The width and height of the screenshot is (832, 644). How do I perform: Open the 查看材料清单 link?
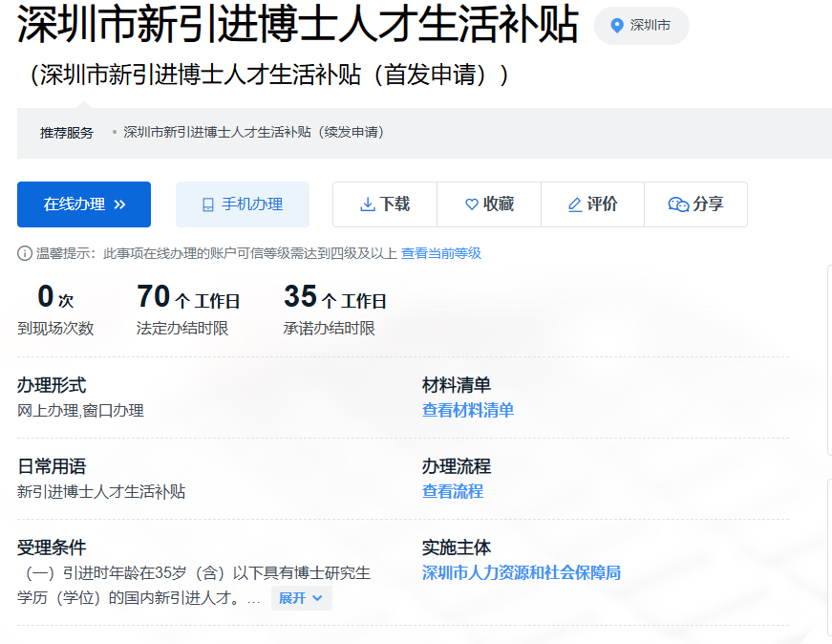click(x=468, y=411)
